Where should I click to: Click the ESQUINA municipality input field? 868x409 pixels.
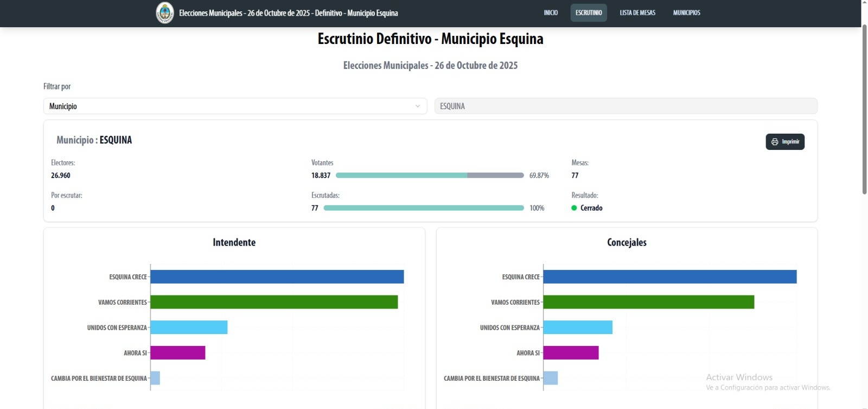click(x=626, y=106)
